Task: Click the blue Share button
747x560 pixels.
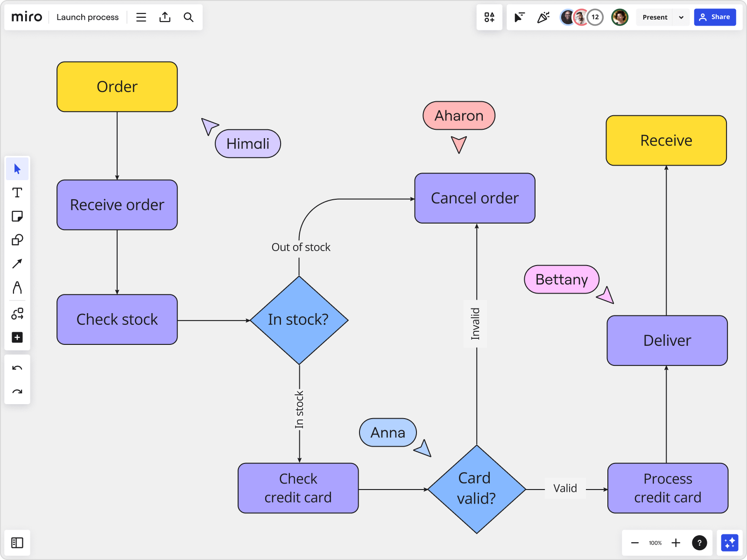Action: (x=715, y=17)
